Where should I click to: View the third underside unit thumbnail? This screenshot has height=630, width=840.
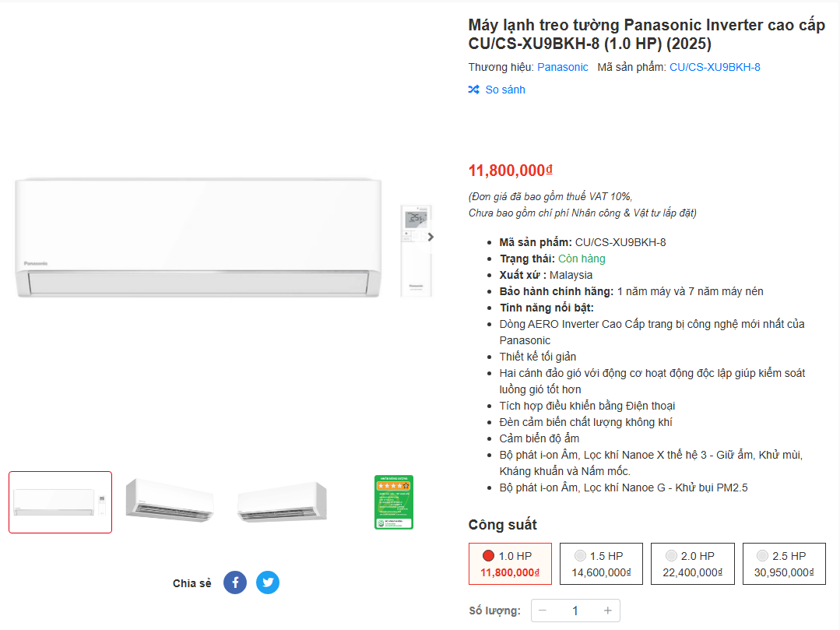(x=282, y=502)
